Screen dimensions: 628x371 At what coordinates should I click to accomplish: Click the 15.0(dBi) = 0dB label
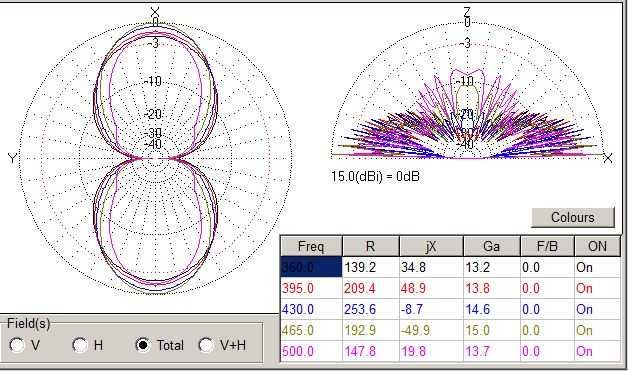(x=375, y=176)
